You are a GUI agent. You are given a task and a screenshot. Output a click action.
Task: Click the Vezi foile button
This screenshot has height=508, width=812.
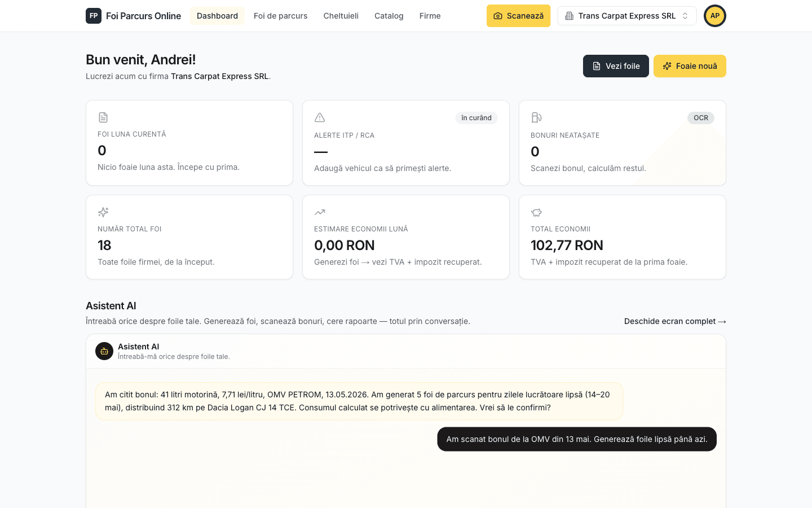point(616,66)
